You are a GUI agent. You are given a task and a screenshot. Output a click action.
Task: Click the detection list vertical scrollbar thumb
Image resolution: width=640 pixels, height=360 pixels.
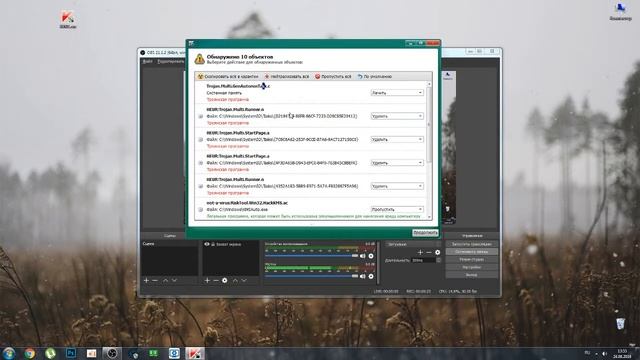429,124
